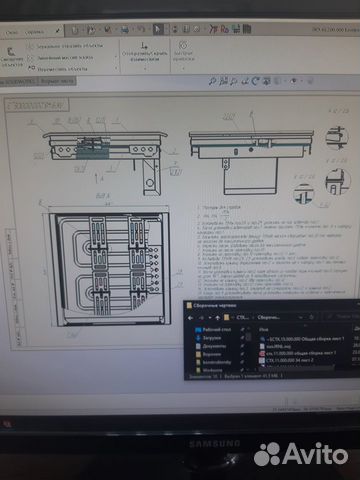Click Previous View icon in view toolbar
This screenshot has height=480, width=360.
point(234,81)
